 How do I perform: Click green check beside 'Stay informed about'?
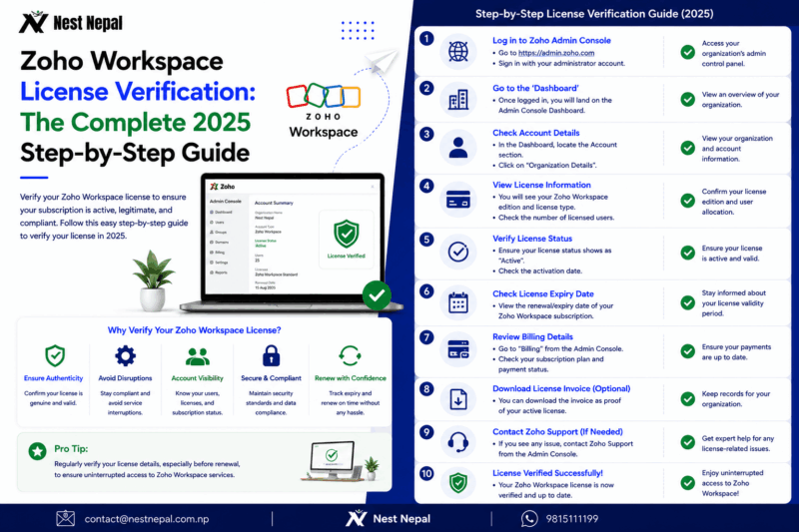688,302
